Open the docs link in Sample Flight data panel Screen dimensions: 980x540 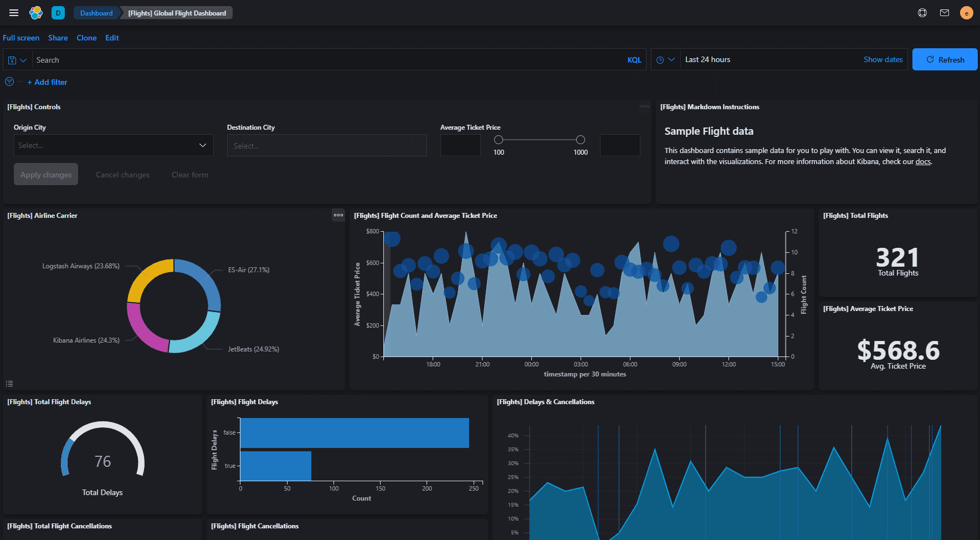[922, 161]
